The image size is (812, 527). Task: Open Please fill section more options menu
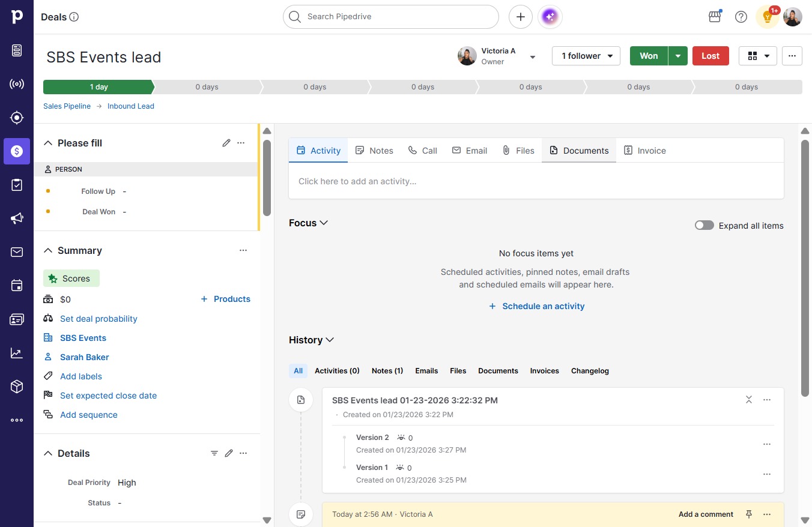pos(241,143)
